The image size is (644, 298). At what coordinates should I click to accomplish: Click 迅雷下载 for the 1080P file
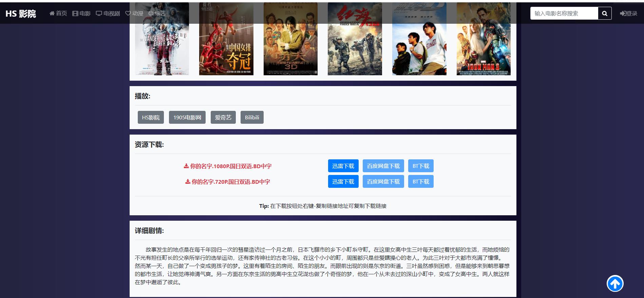343,166
